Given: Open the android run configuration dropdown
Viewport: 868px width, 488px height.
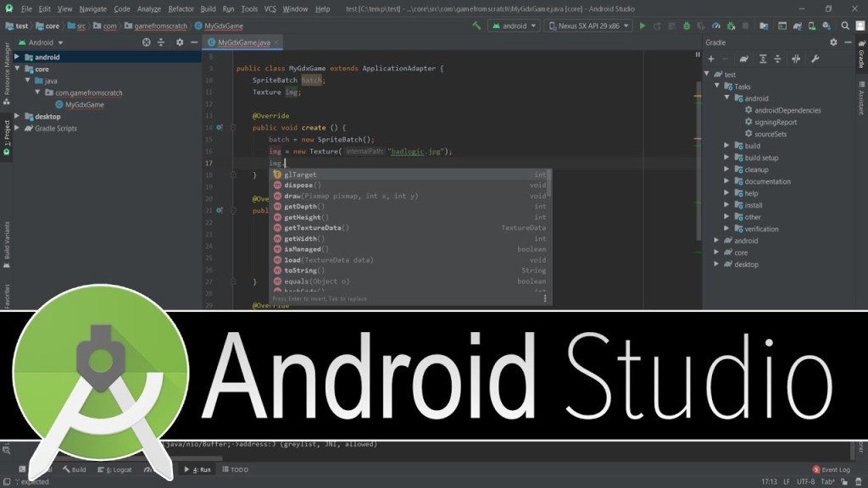Looking at the screenshot, I should [x=515, y=25].
